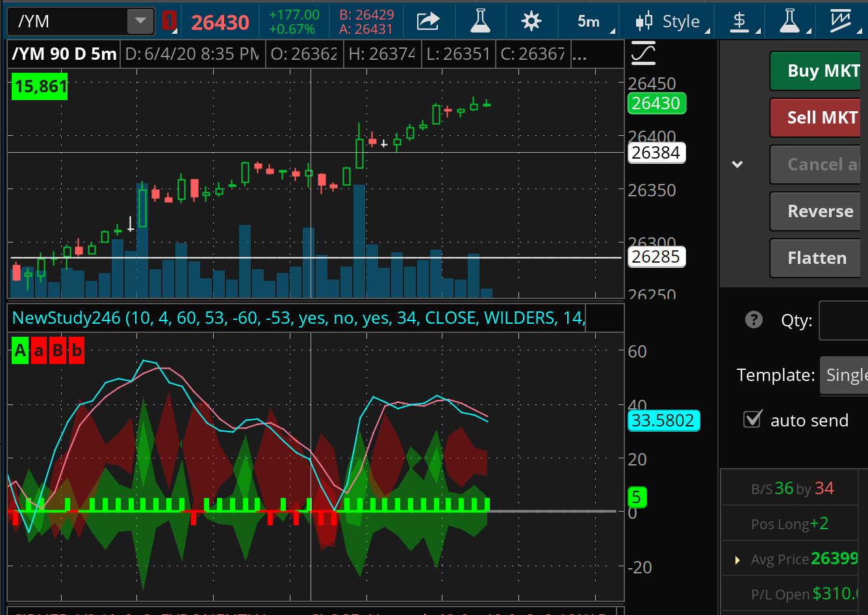Click the +177.00 net change value
This screenshot has height=615, width=868.
point(294,14)
